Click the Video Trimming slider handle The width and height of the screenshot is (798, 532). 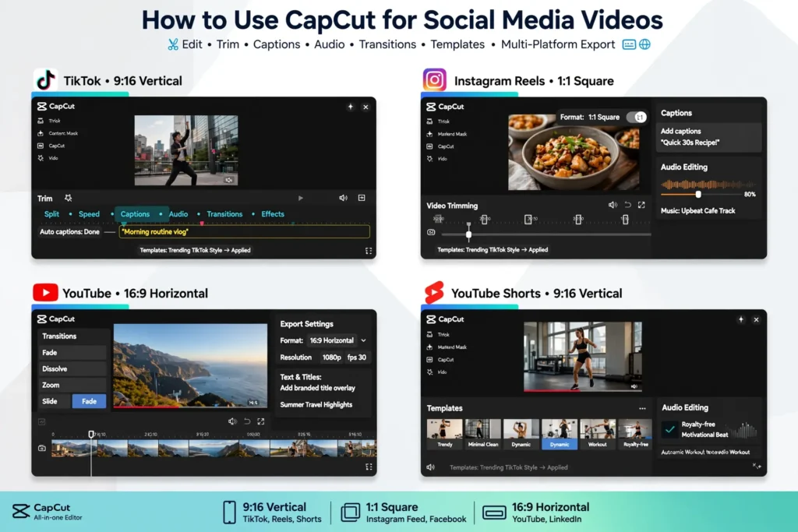click(x=468, y=234)
